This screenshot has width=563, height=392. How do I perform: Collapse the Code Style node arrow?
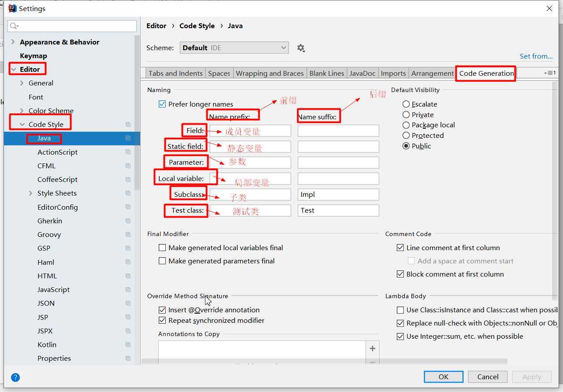22,125
